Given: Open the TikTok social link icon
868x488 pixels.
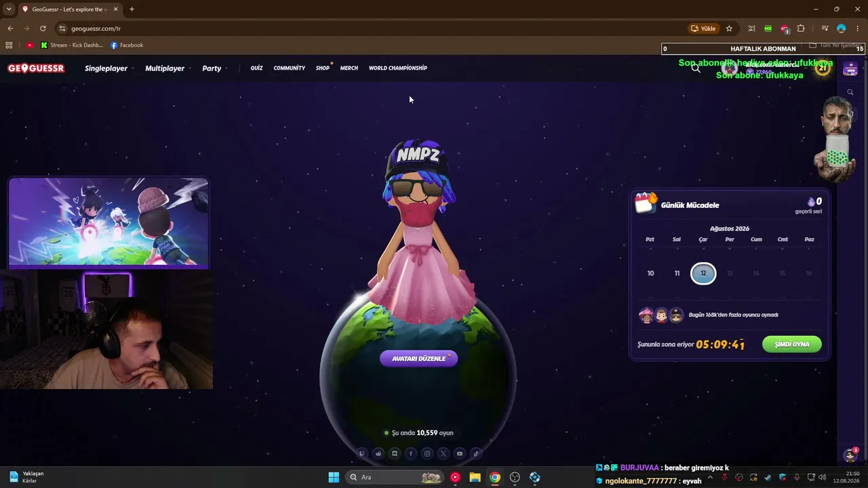Looking at the screenshot, I should [476, 453].
